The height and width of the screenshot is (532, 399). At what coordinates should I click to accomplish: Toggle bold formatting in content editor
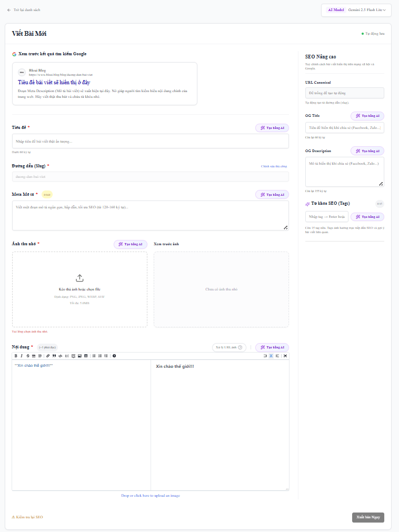[x=16, y=356]
